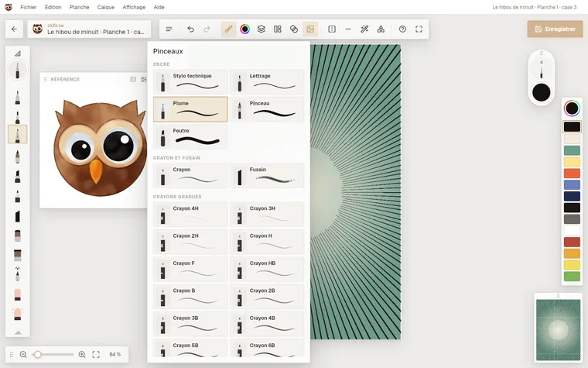This screenshot has width=588, height=368.
Task: Open the Affichage menu
Action: (x=134, y=7)
